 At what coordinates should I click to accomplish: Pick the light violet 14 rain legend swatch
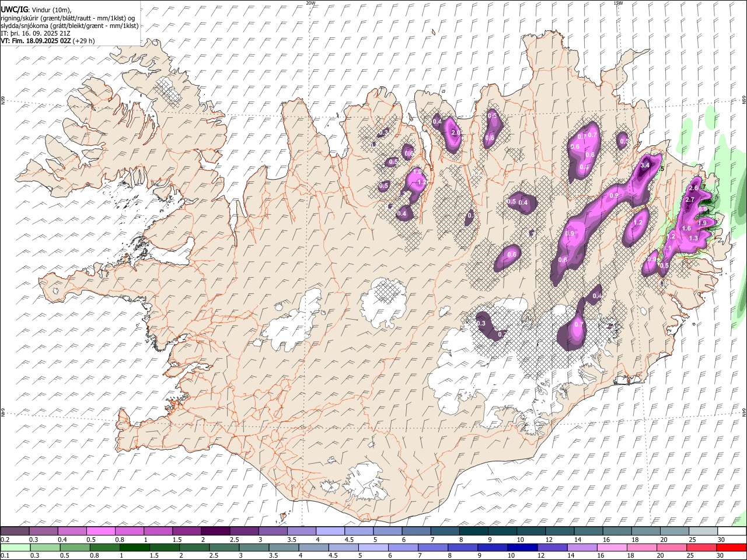[583, 548]
